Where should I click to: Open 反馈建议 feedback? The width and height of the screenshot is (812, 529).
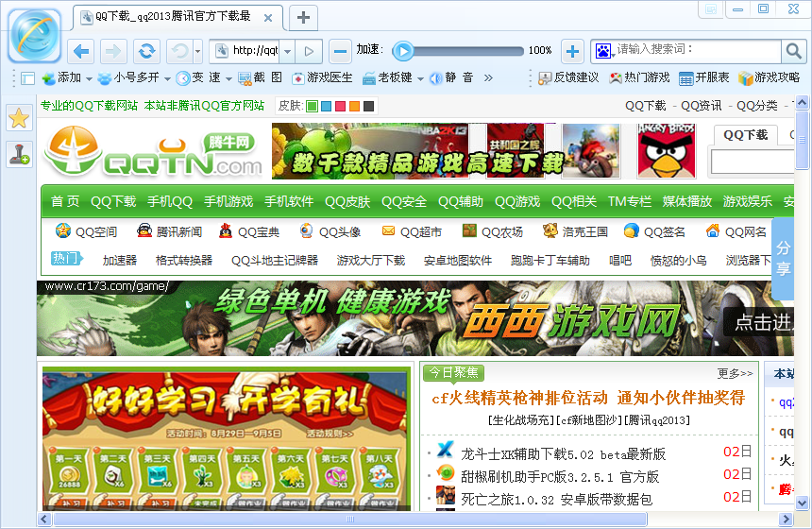(568, 77)
